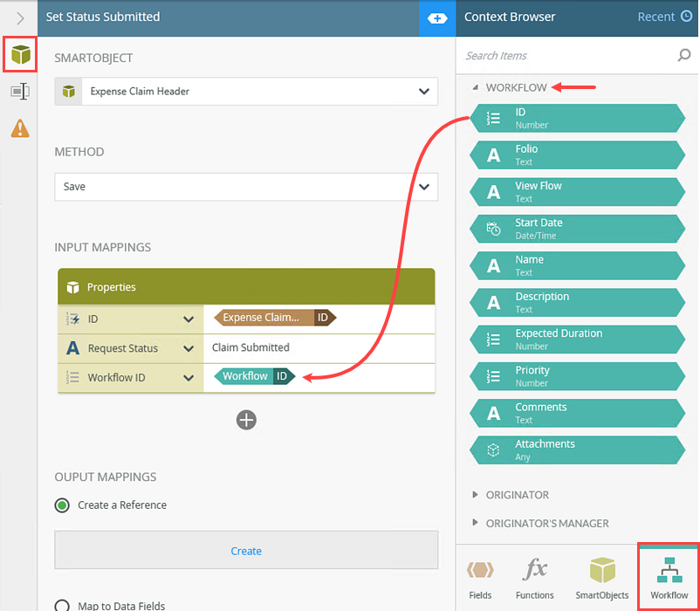Enable the Create a Reference option
The height and width of the screenshot is (611, 700).
tap(60, 505)
